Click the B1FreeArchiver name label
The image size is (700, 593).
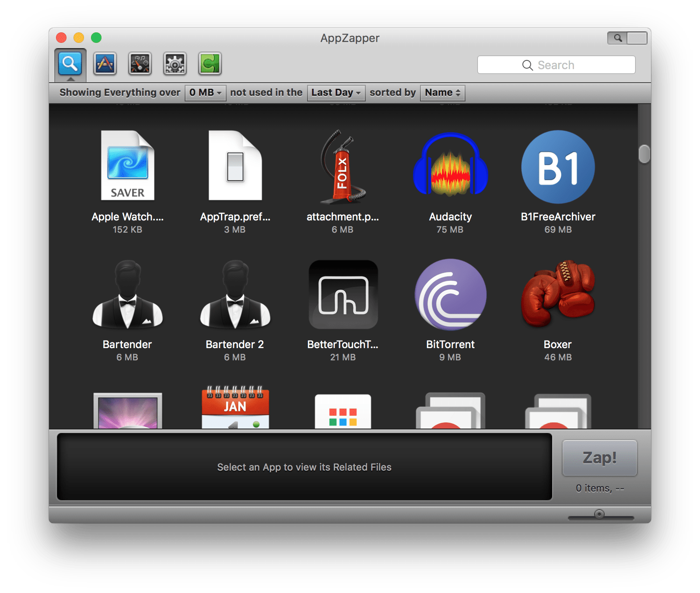558,217
